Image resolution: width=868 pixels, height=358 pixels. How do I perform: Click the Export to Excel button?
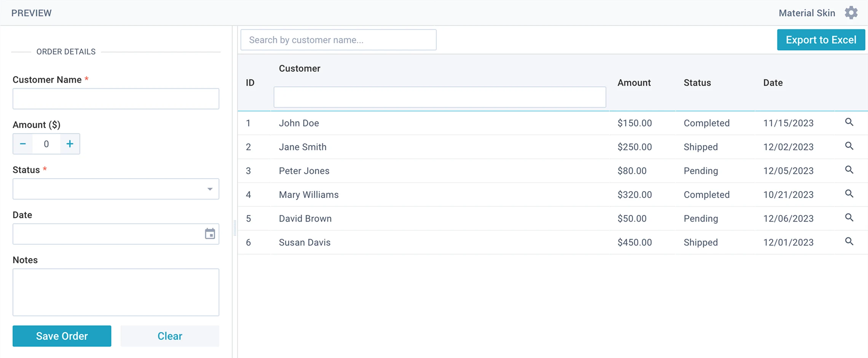(x=821, y=40)
